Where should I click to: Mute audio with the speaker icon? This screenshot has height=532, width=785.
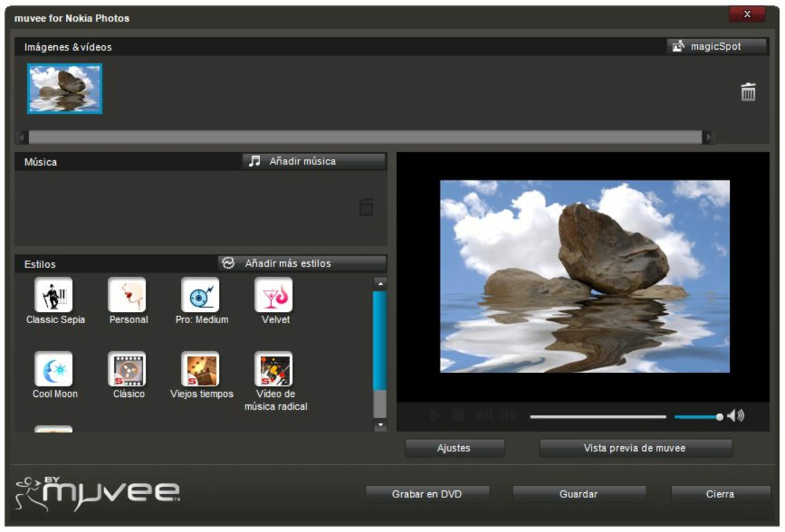[735, 416]
